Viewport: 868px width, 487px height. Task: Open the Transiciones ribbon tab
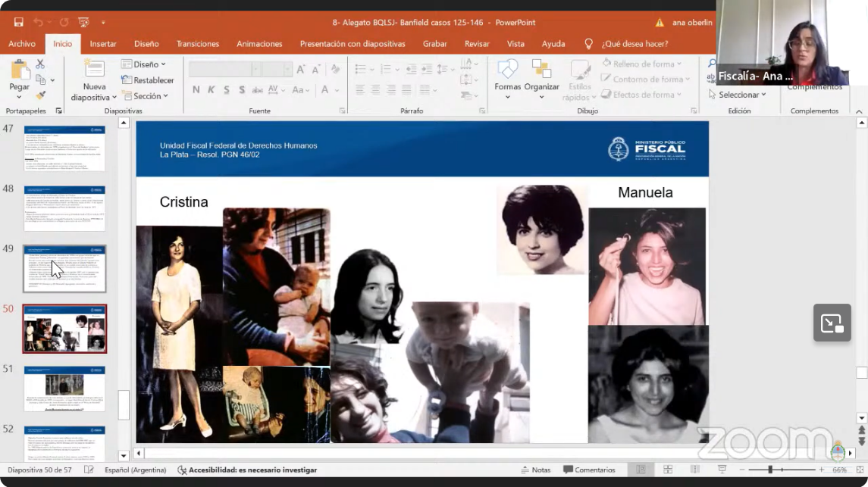point(198,44)
